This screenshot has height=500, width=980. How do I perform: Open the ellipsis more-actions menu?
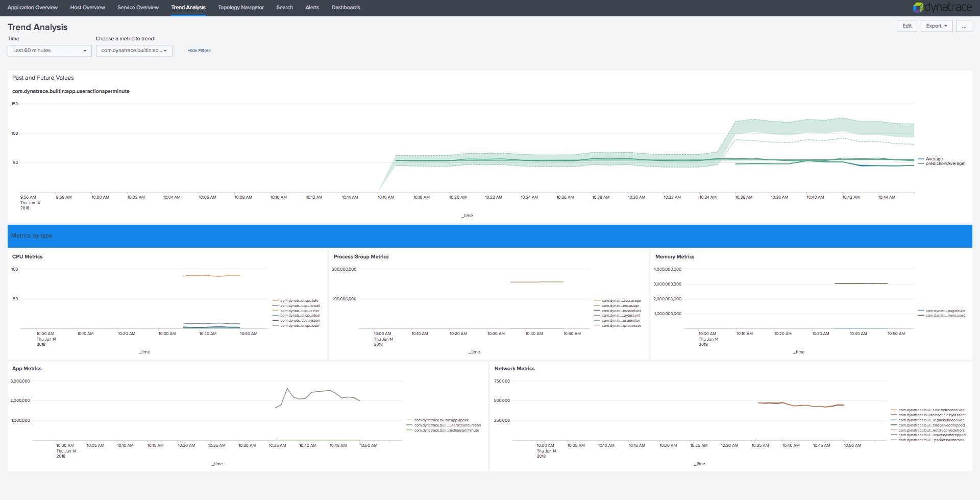(x=964, y=26)
